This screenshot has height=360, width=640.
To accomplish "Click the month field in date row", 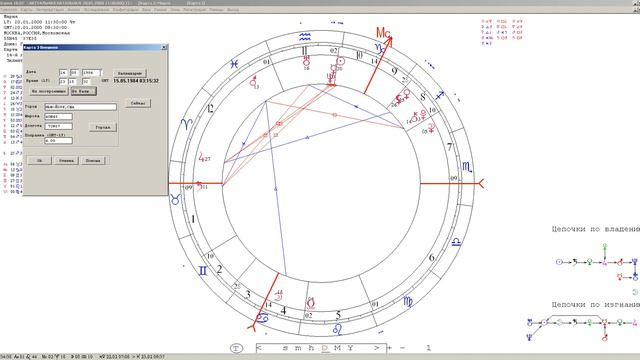I will tap(74, 72).
